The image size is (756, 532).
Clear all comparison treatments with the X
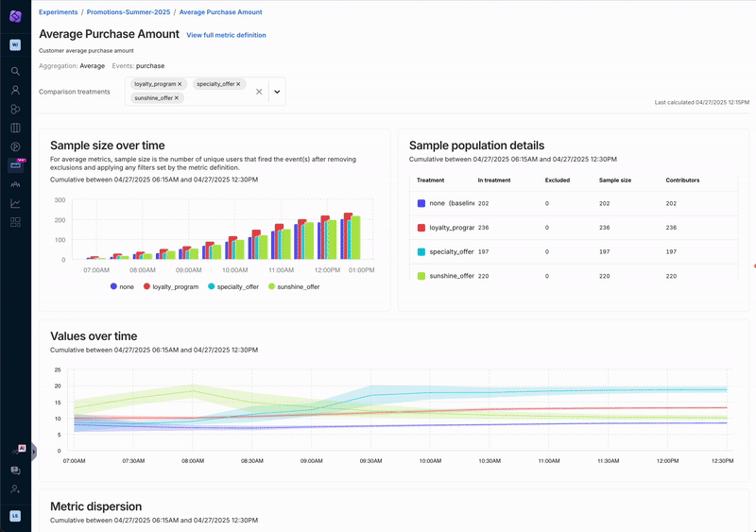tap(259, 92)
